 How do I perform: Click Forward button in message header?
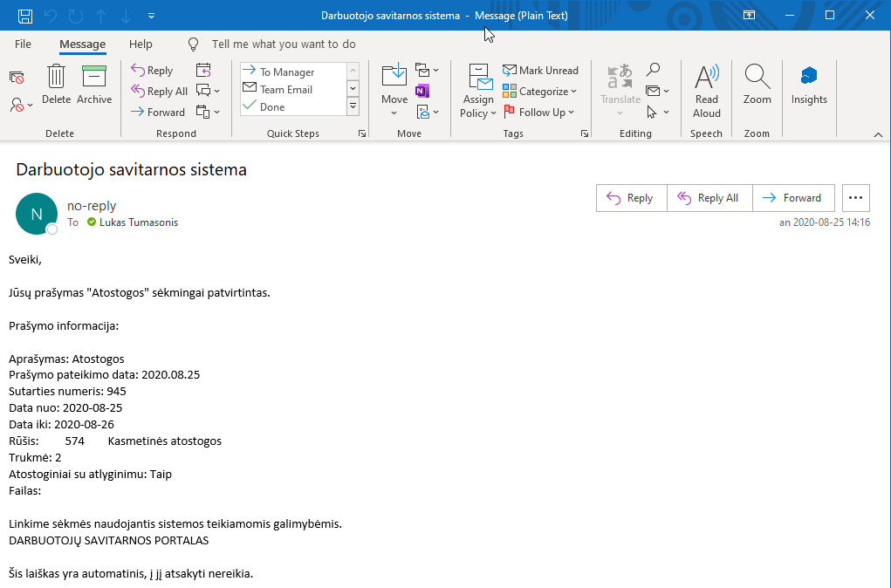tap(792, 198)
